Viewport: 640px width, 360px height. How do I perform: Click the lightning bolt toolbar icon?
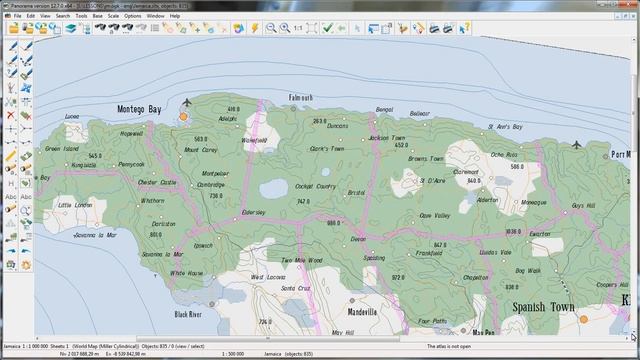click(255, 28)
